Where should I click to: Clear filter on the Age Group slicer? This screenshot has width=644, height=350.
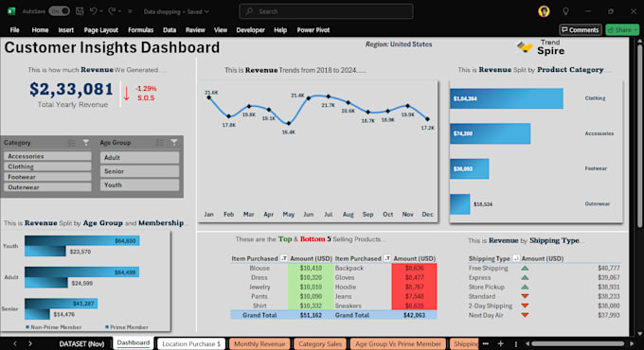click(174, 143)
